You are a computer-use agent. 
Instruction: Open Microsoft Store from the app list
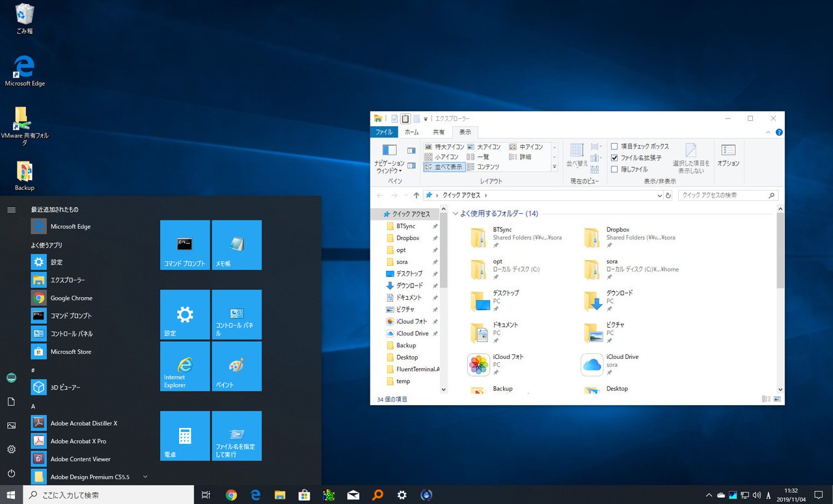pyautogui.click(x=70, y=352)
